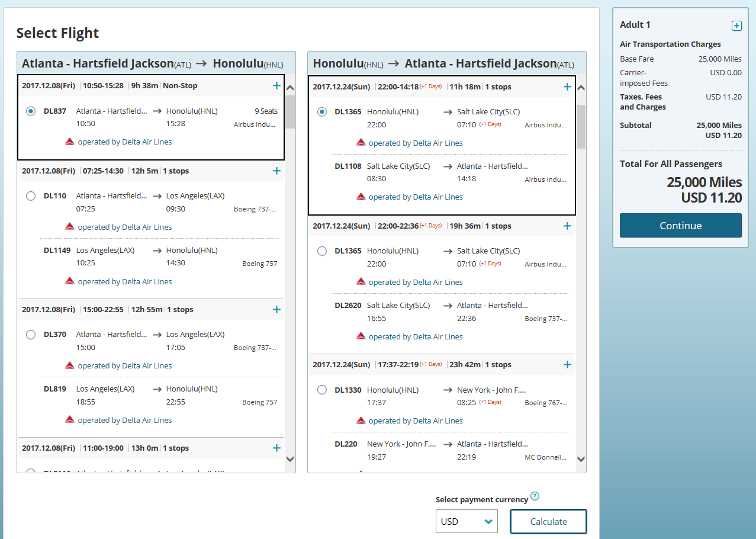The width and height of the screenshot is (756, 539).
Task: Click Delta logo under DL1108 flight
Action: [x=361, y=197]
